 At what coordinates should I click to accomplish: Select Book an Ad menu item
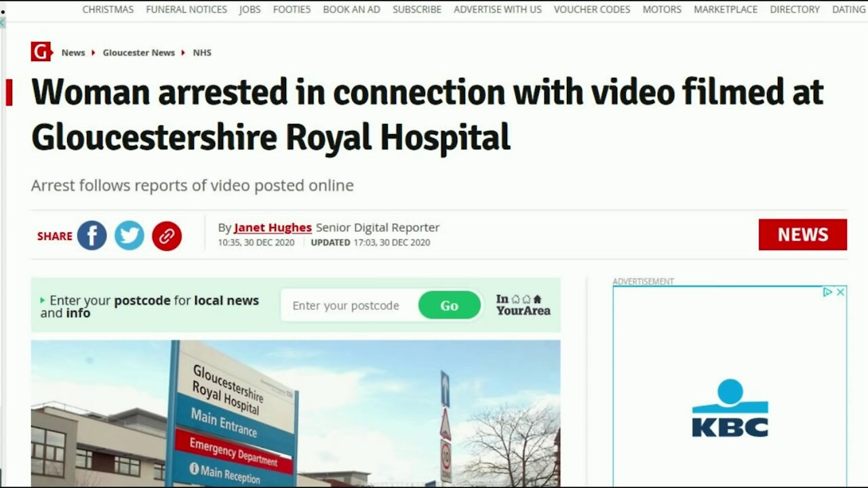[x=351, y=9]
